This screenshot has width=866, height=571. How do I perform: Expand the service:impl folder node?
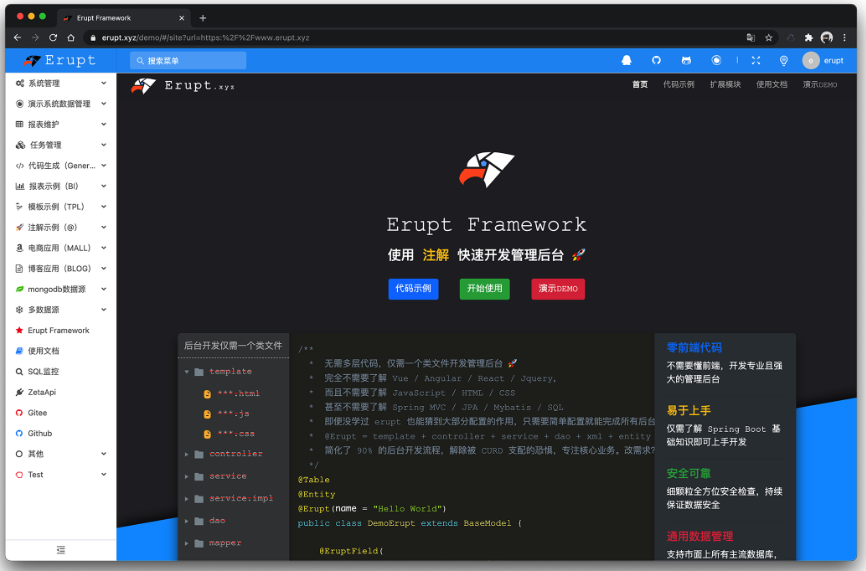[187, 499]
